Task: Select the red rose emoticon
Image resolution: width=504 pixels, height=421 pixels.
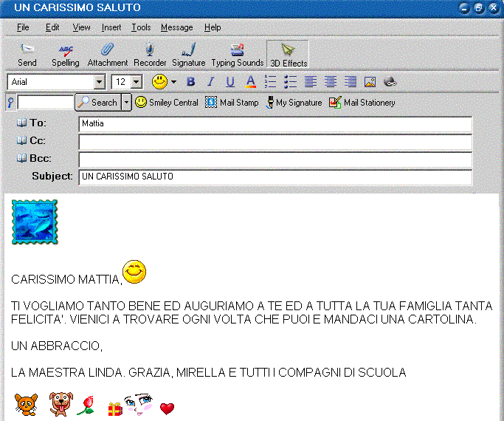Action: pyautogui.click(x=86, y=405)
